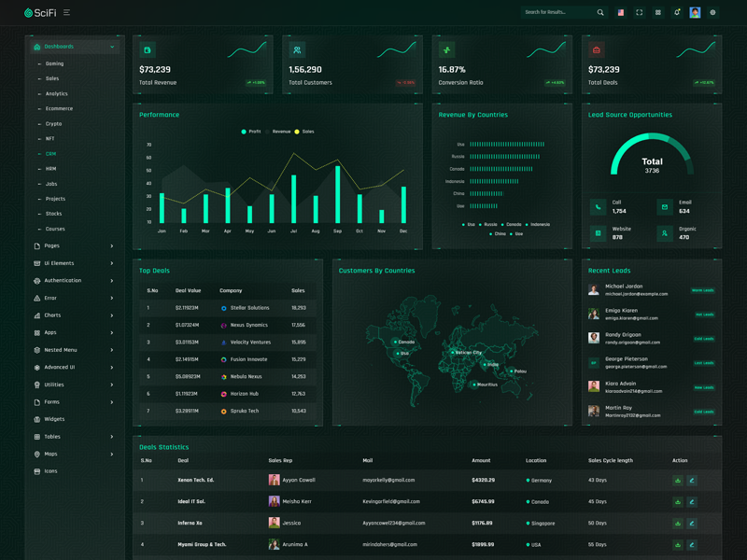Click edit icon for Ideal IT Sol. row
This screenshot has height=560, width=747.
click(692, 502)
